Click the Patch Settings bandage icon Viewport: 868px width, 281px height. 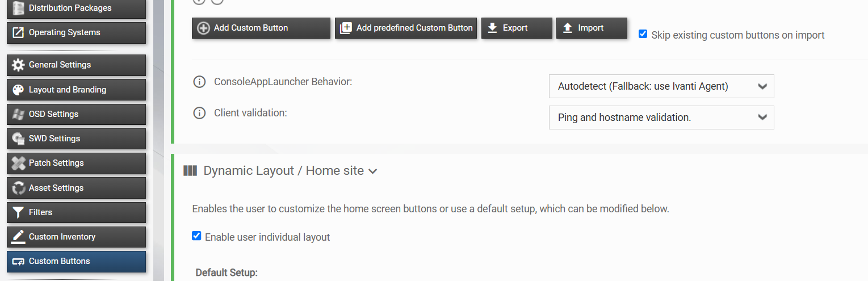pos(18,163)
